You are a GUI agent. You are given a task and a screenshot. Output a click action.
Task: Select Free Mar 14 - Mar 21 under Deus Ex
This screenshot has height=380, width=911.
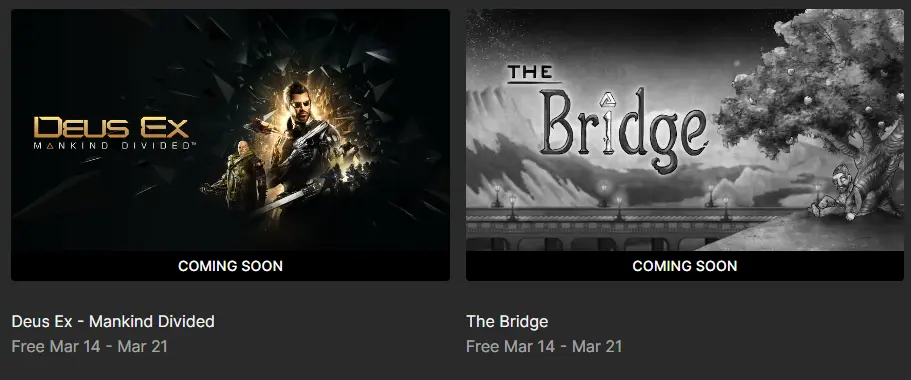click(90, 347)
